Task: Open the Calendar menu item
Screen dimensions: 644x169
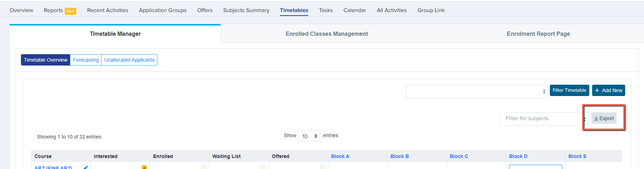Action: click(355, 10)
